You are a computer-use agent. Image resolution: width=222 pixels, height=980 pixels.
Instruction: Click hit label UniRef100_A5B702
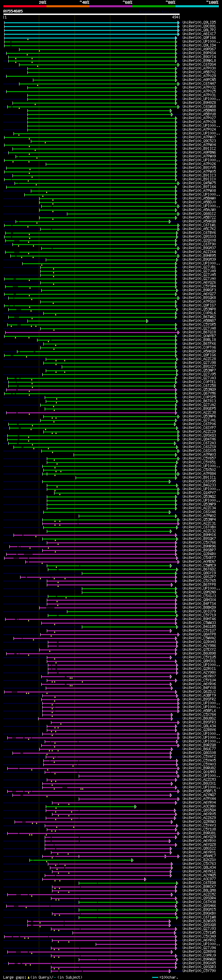[199, 72]
